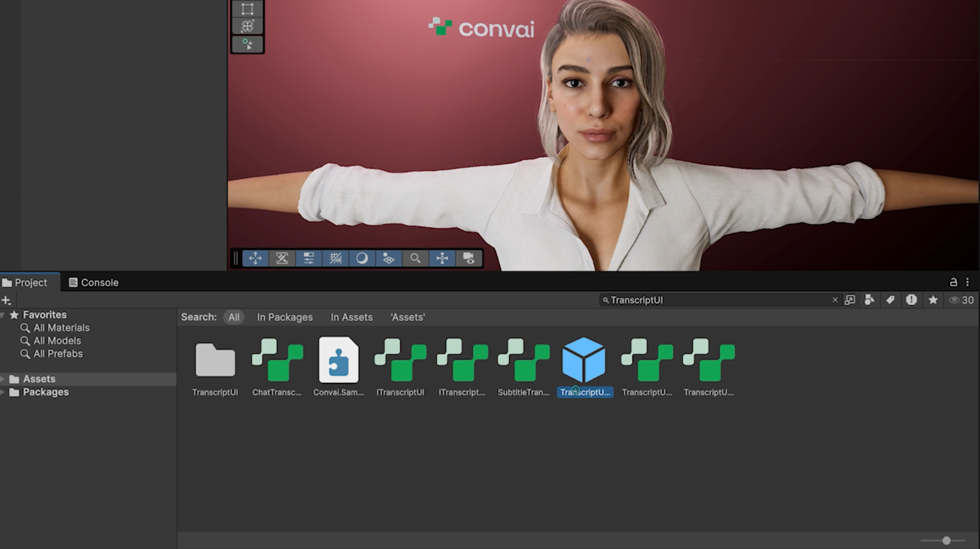This screenshot has width=980, height=549.
Task: Expand the Packages folder tree
Action: (x=3, y=392)
